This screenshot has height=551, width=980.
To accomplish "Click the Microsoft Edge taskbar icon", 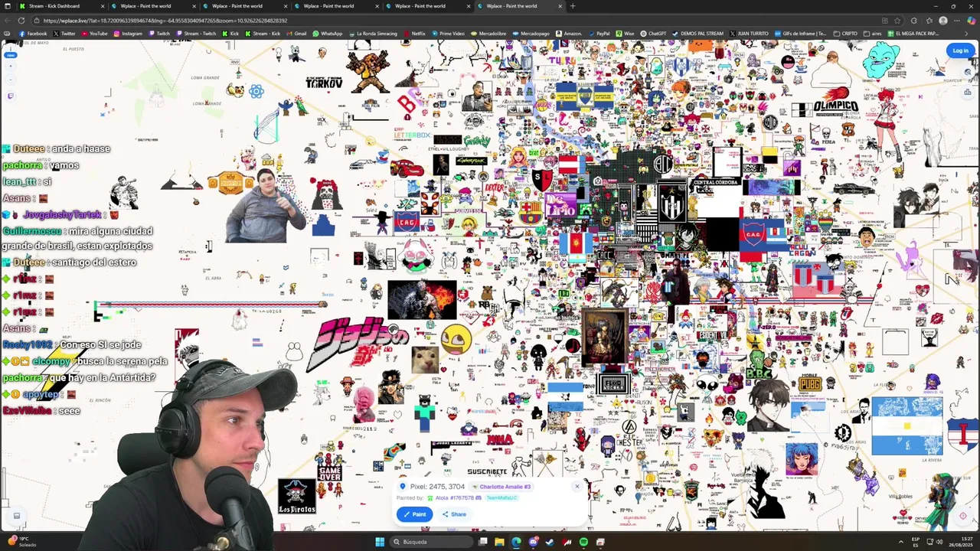I will (x=516, y=542).
